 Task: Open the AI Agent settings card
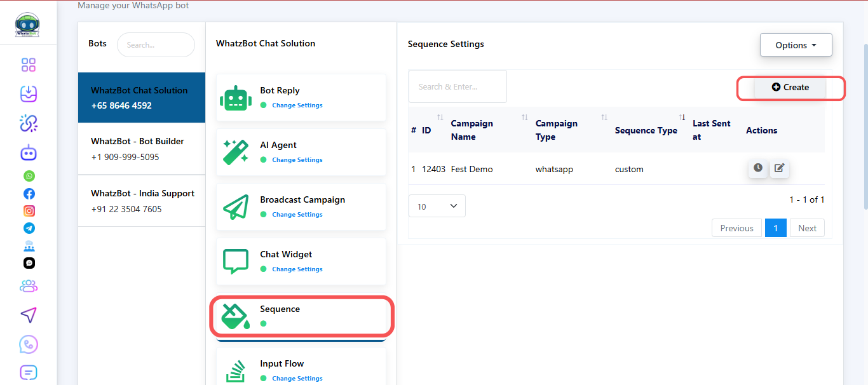(x=301, y=152)
